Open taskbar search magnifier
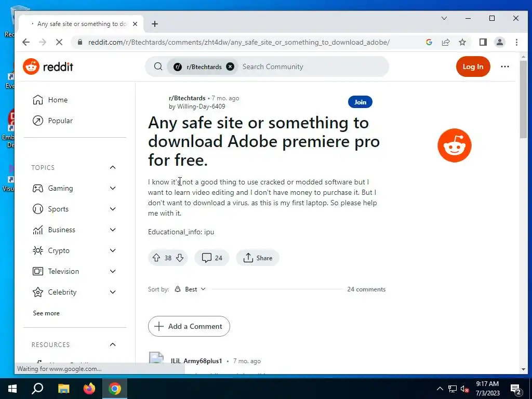Screen dimensions: 532x399 pyautogui.click(x=37, y=389)
